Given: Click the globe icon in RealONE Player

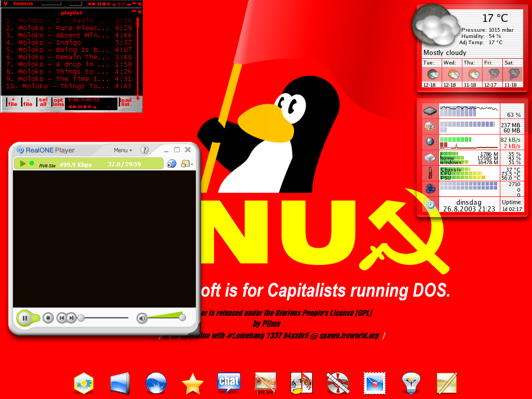Looking at the screenshot, I should pos(171,164).
